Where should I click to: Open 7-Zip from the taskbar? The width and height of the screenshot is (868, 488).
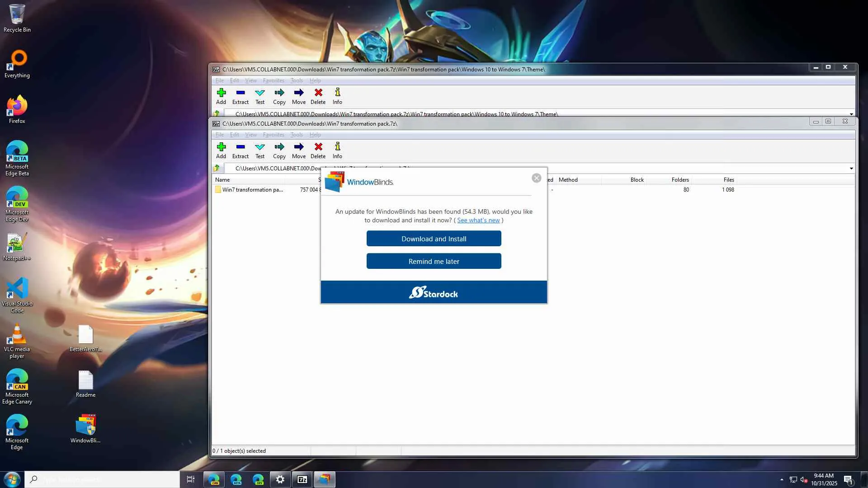click(x=302, y=479)
